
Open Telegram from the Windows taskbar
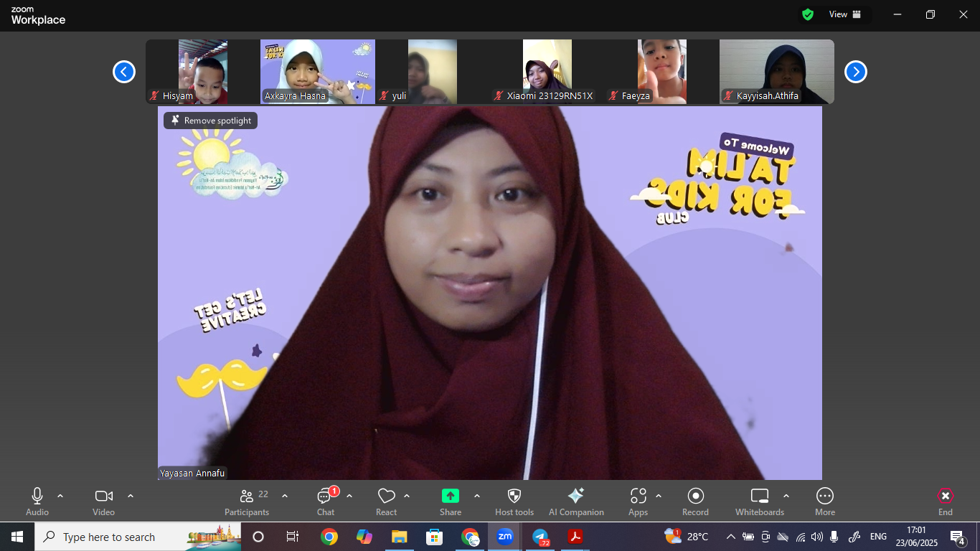(x=540, y=537)
